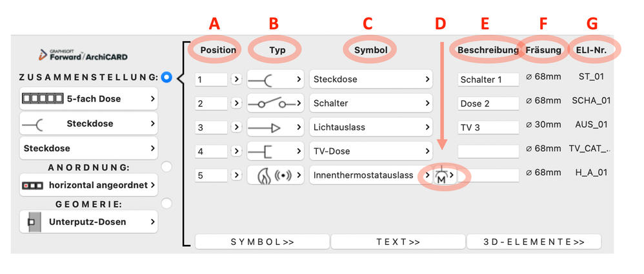Open the Unterputz-Dosen geometry selector
The height and width of the screenshot is (274, 644).
point(88,222)
